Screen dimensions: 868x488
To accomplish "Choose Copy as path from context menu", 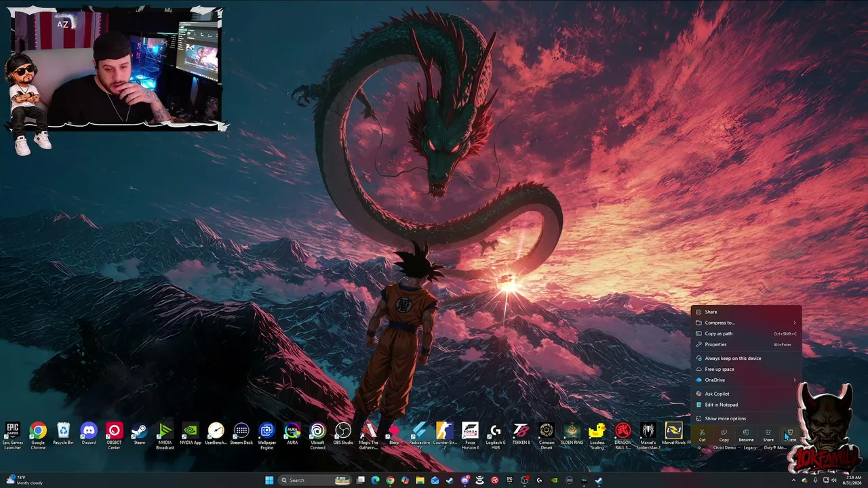I will [746, 333].
